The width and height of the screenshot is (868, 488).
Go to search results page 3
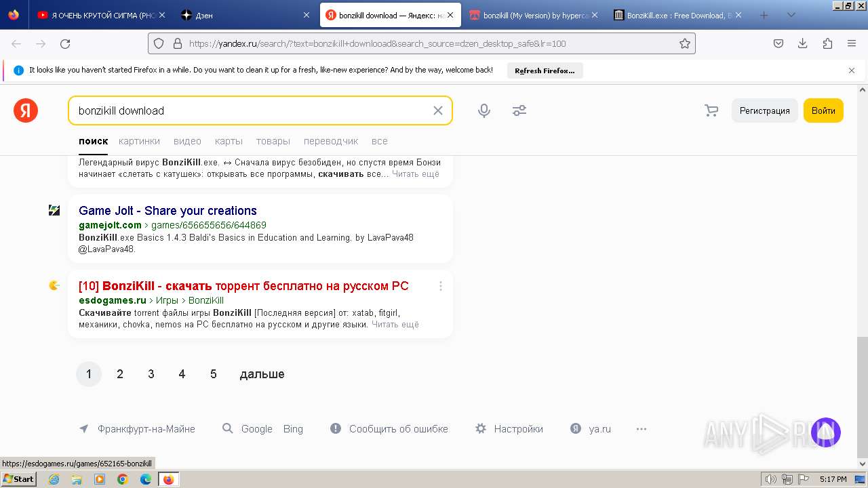pos(151,374)
